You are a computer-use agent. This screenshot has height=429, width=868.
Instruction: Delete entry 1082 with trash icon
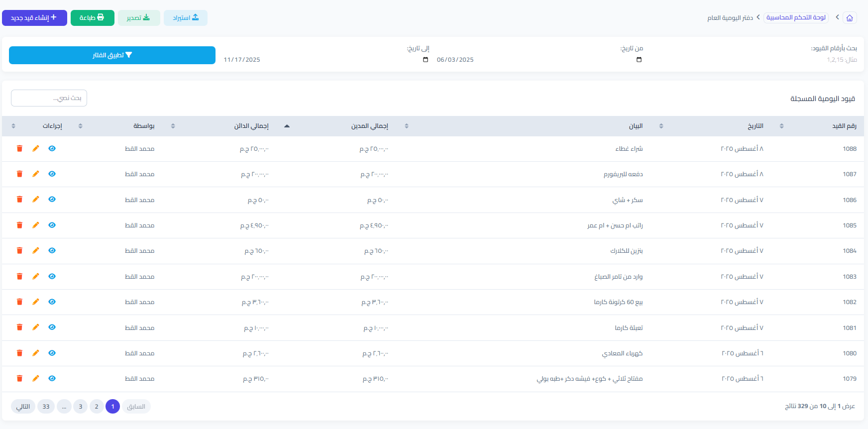coord(20,302)
